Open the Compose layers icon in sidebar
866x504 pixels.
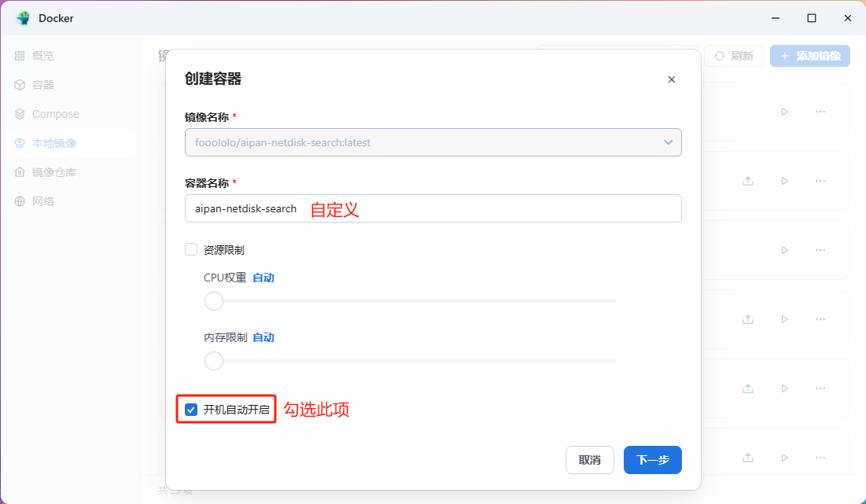tap(20, 114)
